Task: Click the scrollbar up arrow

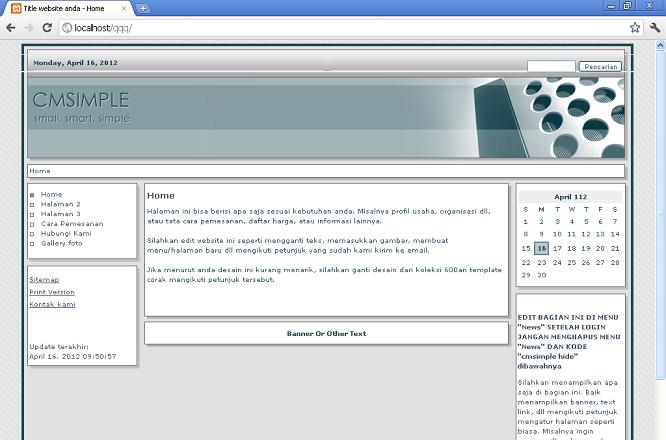Action: (x=660, y=45)
